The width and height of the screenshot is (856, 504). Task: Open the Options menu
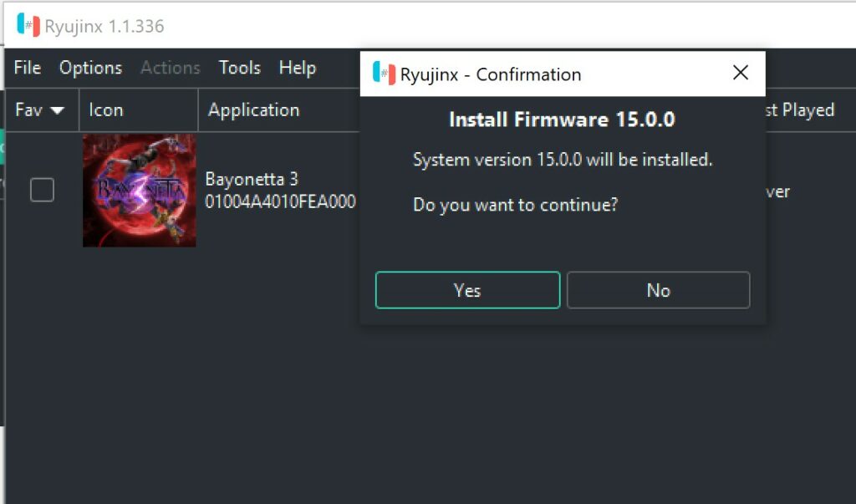[x=90, y=68]
